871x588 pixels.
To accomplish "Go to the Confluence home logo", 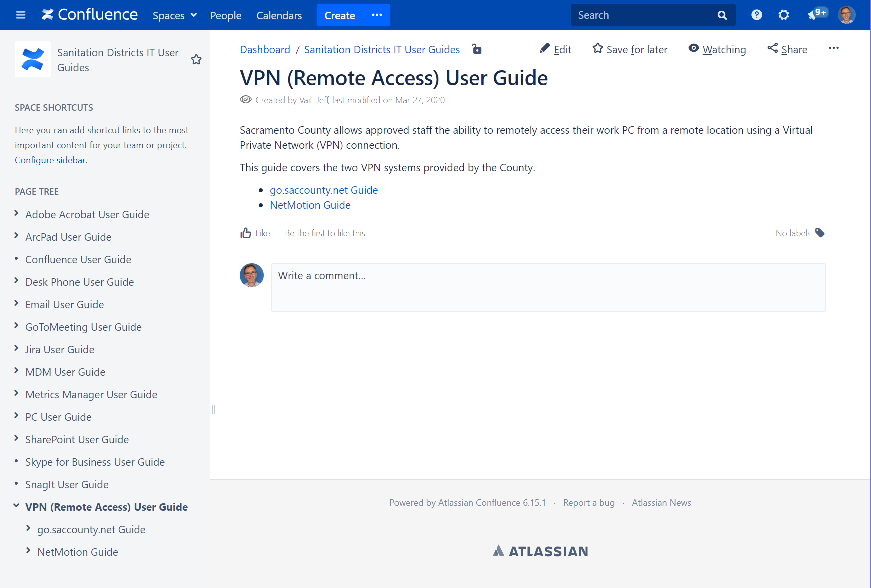I will click(x=90, y=15).
